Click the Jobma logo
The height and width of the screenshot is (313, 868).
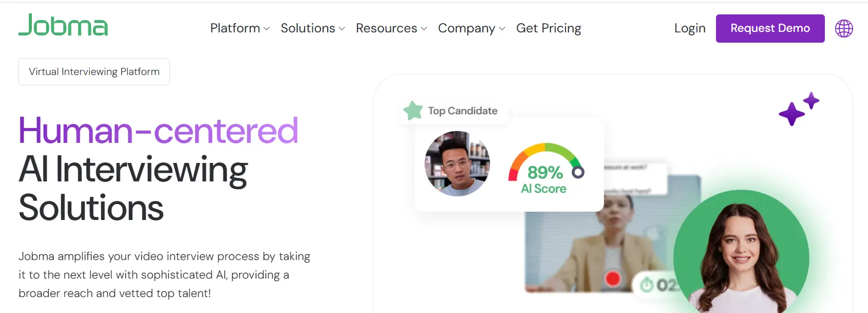(63, 25)
